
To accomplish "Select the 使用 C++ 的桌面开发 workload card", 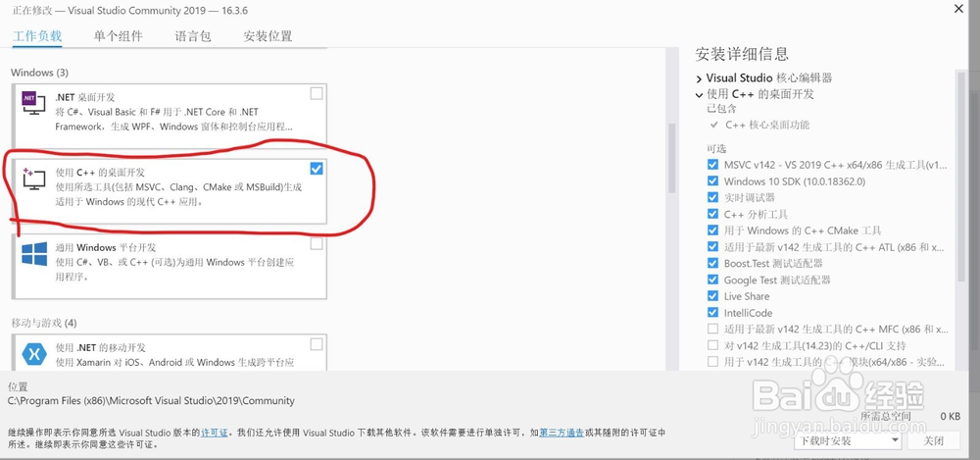I will coord(169,190).
